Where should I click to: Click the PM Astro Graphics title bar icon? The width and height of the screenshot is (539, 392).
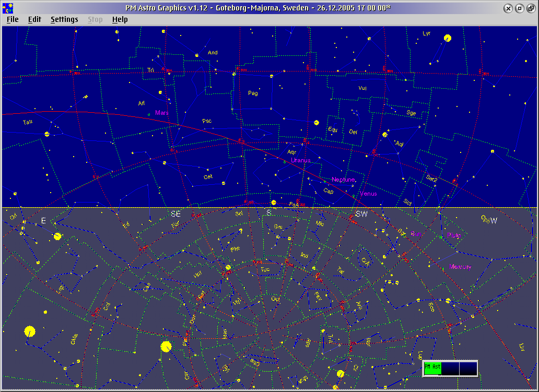(x=7, y=8)
